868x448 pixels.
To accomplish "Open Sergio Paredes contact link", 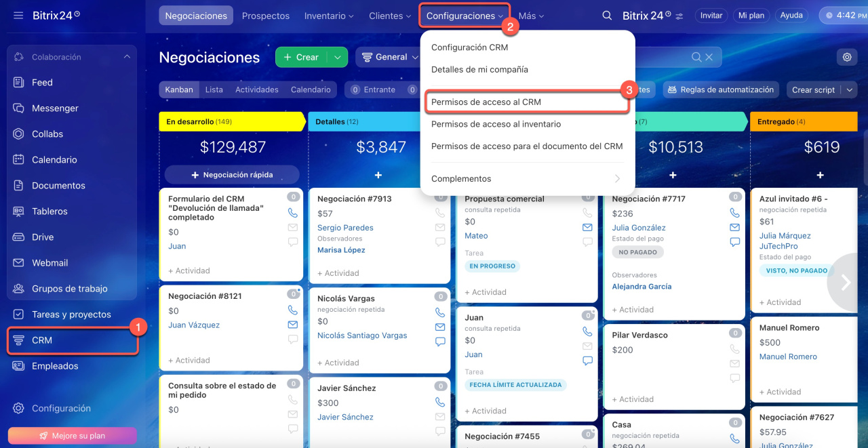I will click(345, 228).
